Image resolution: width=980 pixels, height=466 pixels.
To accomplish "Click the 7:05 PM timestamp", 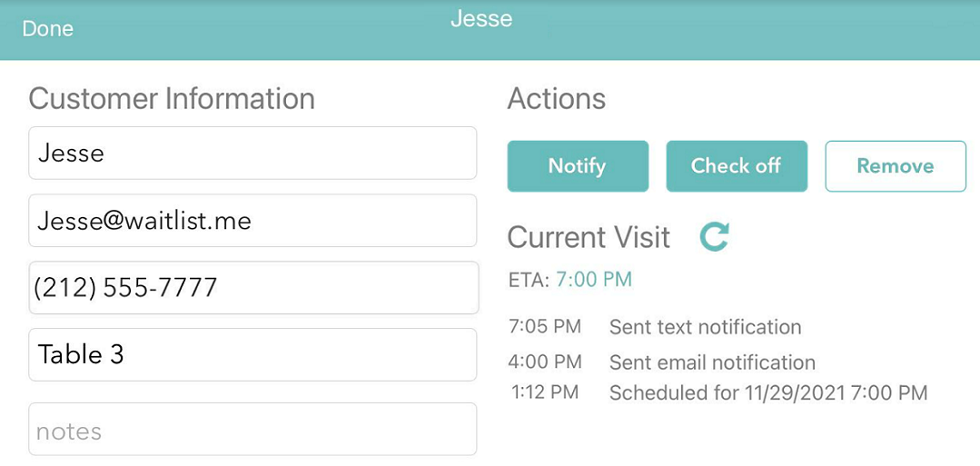I will pyautogui.click(x=545, y=326).
